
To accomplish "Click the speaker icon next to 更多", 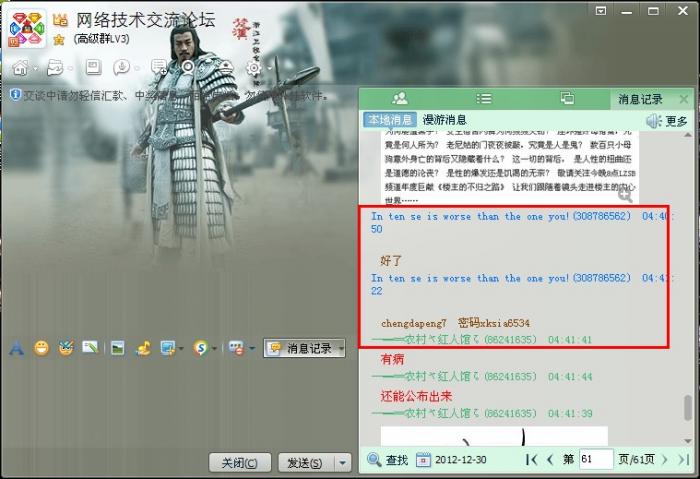I will point(654,121).
